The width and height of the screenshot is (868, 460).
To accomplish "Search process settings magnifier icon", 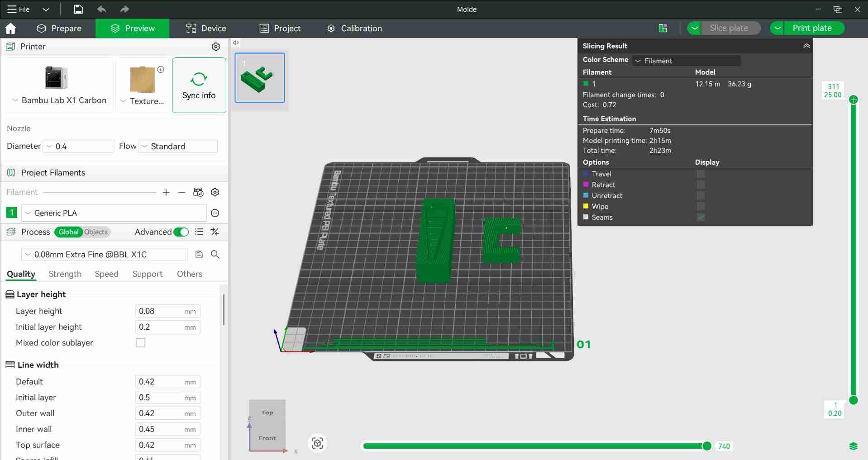I will pyautogui.click(x=215, y=254).
